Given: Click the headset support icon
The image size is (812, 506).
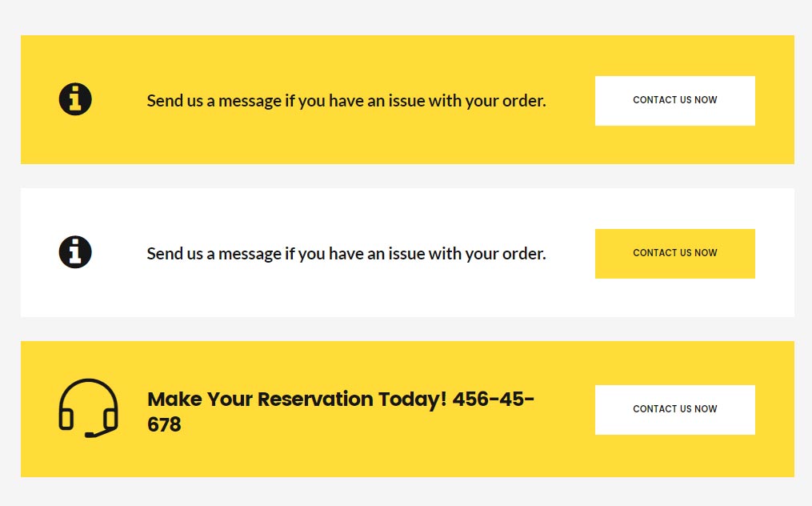Looking at the screenshot, I should [x=89, y=408].
